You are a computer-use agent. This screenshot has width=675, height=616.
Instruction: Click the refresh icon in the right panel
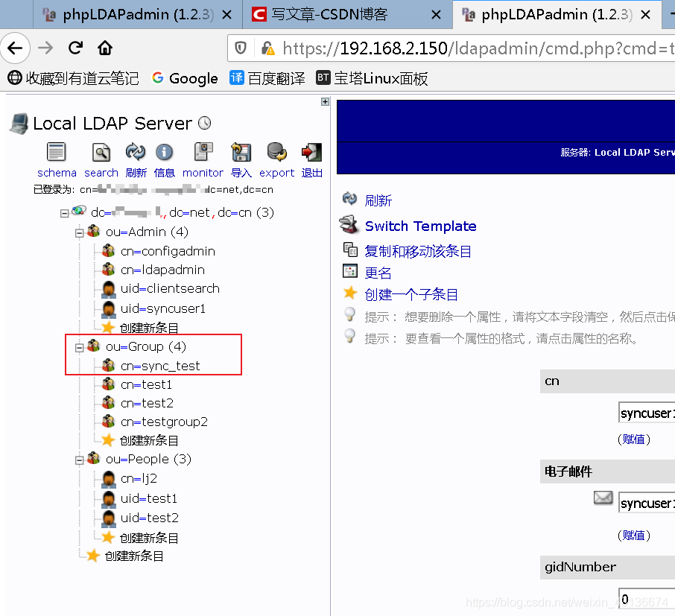click(x=349, y=198)
